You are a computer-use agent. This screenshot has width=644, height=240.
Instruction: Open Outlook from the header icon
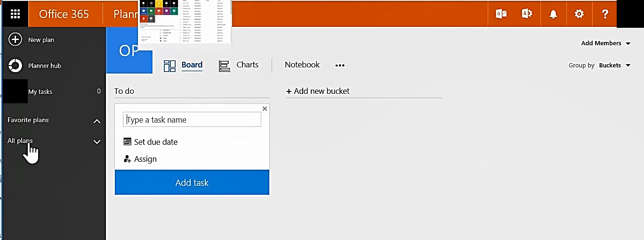501,14
